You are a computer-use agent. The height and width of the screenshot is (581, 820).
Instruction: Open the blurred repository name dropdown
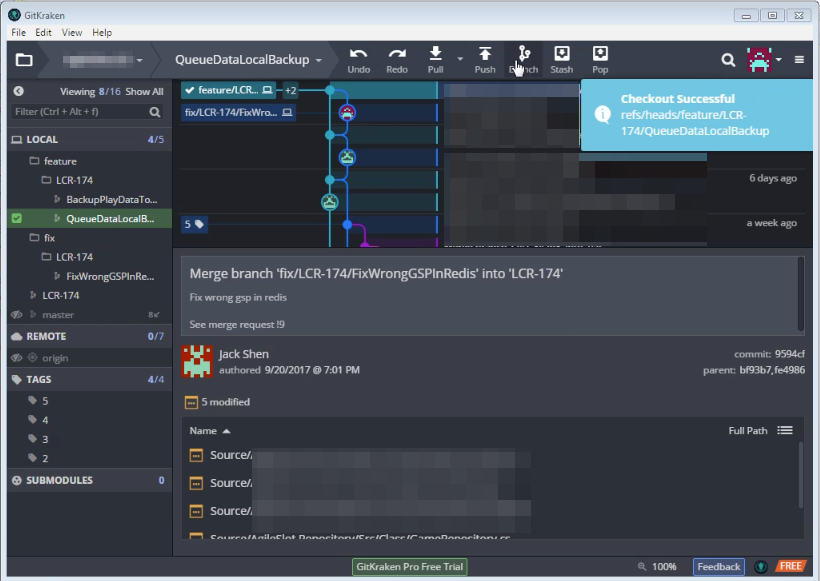pos(139,60)
